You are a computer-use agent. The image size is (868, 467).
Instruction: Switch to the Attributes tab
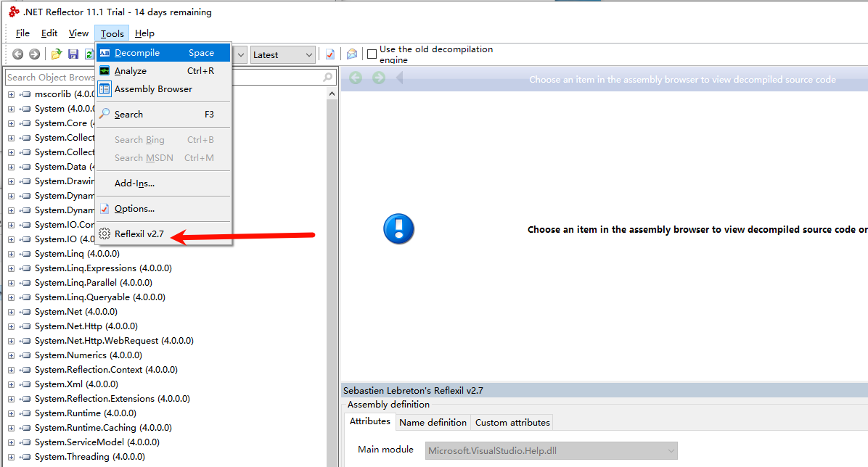point(370,421)
